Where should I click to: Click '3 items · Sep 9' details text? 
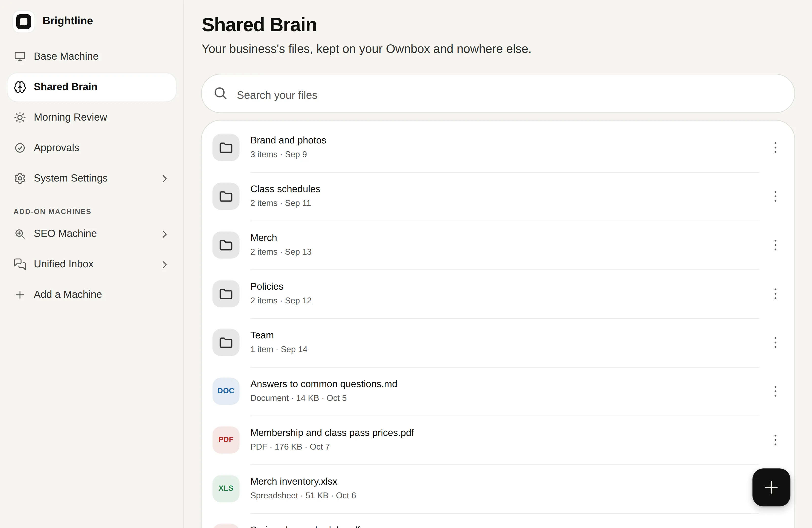click(278, 155)
